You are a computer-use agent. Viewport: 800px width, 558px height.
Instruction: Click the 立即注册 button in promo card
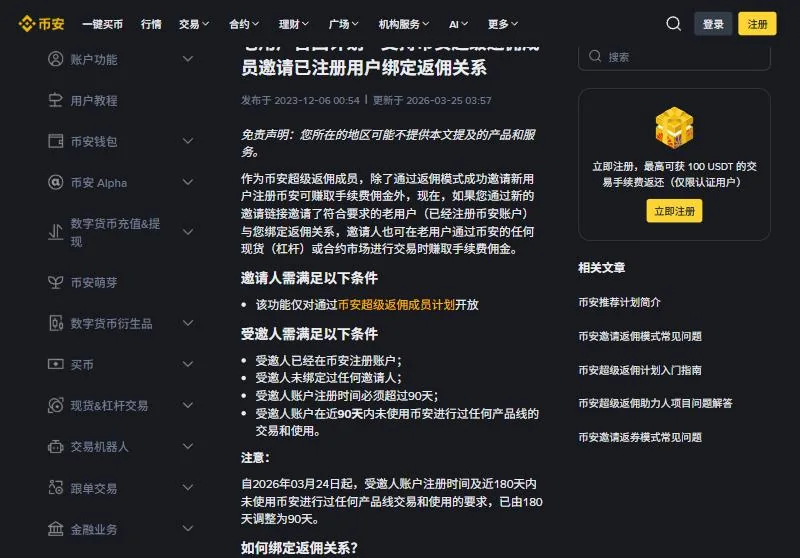pyautogui.click(x=674, y=211)
